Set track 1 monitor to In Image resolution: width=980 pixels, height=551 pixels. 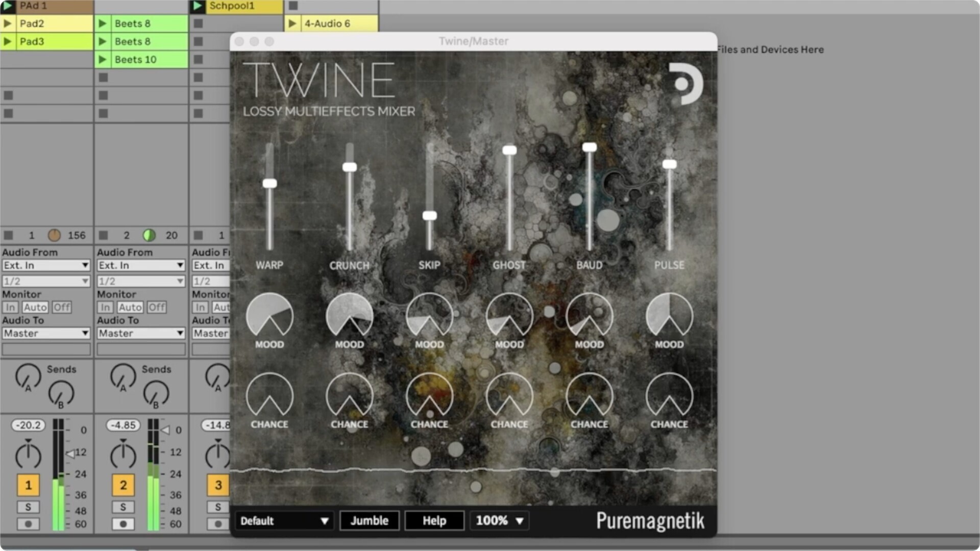pyautogui.click(x=10, y=307)
